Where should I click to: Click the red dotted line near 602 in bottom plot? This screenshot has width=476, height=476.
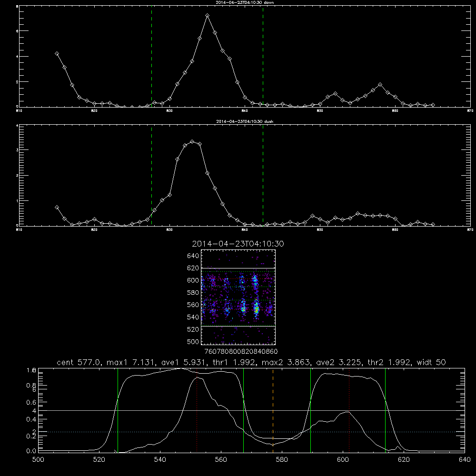click(x=349, y=410)
